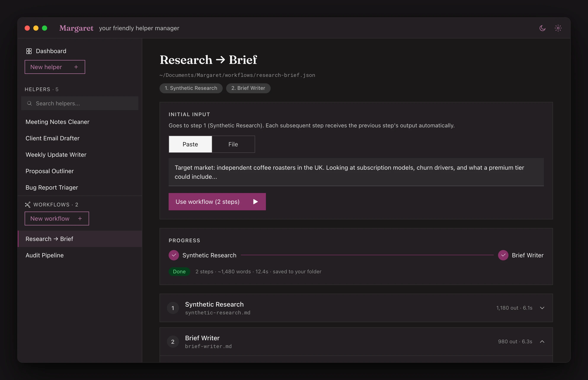Select the Research → Brief workflow

(80, 239)
